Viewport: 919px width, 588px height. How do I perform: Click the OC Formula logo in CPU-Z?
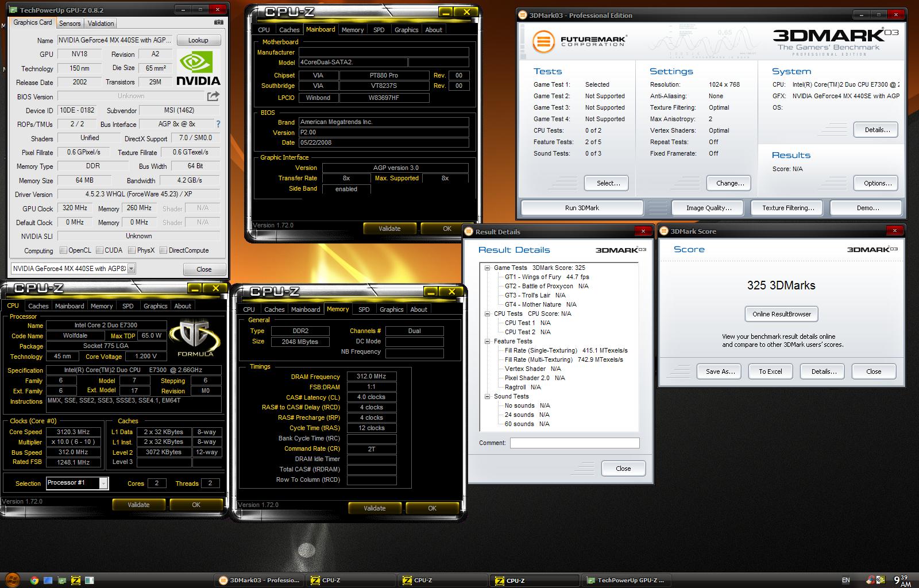tap(196, 337)
